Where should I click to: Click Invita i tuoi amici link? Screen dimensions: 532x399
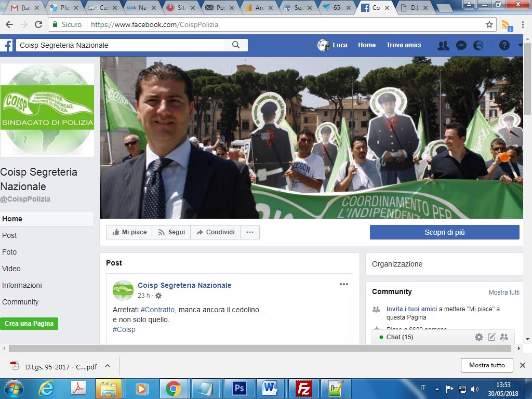click(411, 309)
